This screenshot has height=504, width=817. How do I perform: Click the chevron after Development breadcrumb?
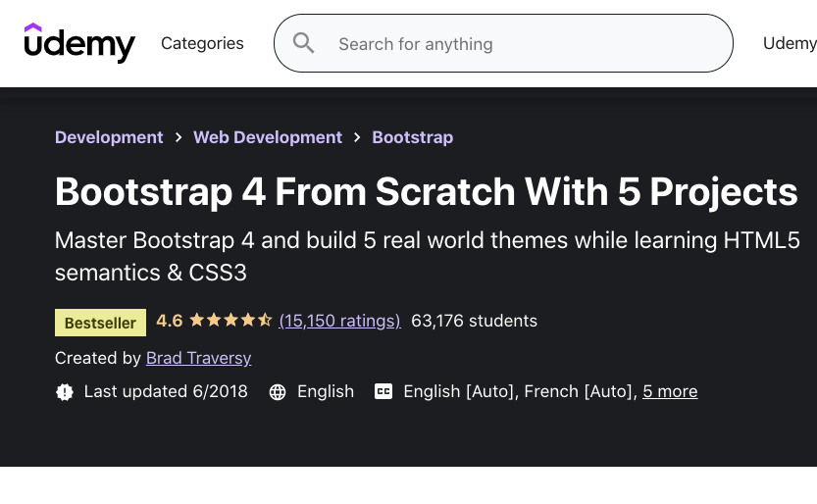pos(179,137)
